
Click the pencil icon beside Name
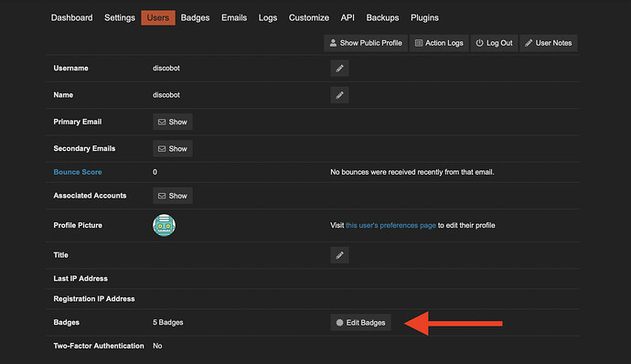339,95
